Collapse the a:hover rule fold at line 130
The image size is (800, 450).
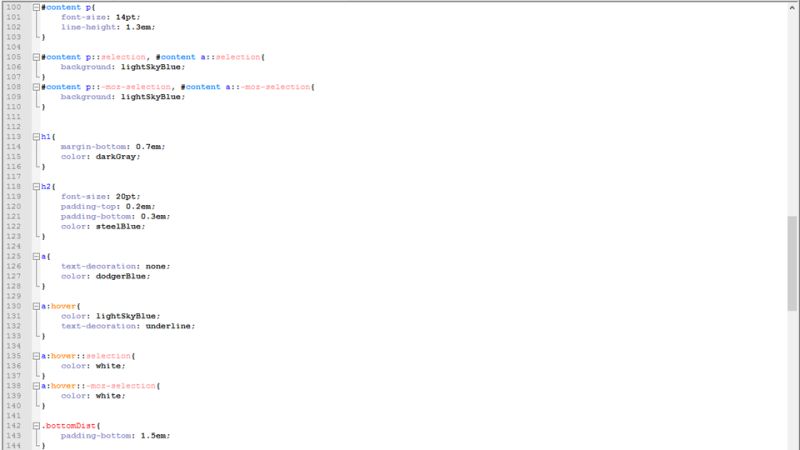[x=36, y=306]
